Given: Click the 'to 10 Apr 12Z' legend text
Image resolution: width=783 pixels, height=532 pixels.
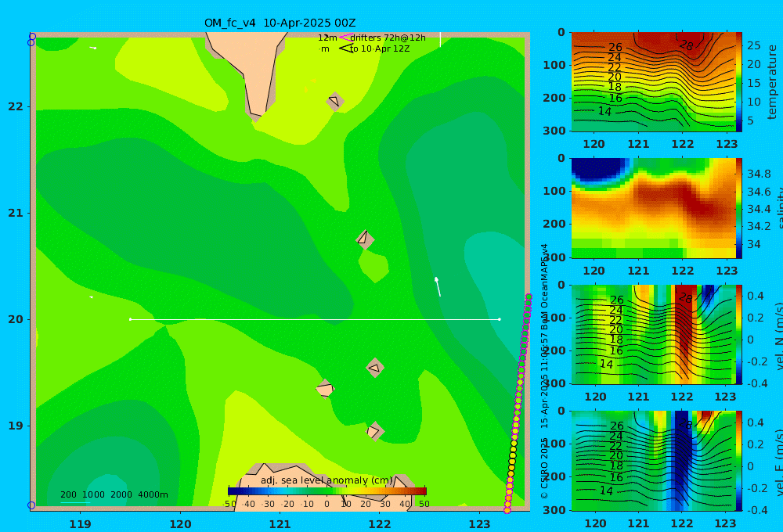Looking at the screenshot, I should tap(380, 49).
